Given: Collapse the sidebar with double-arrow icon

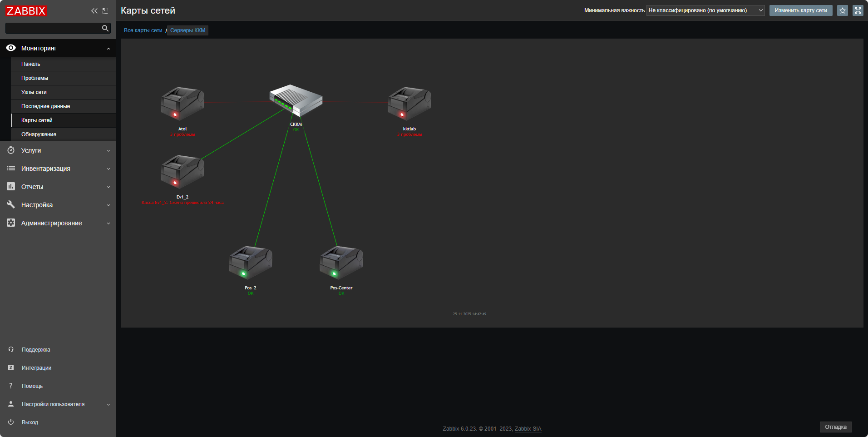Looking at the screenshot, I should click(94, 11).
